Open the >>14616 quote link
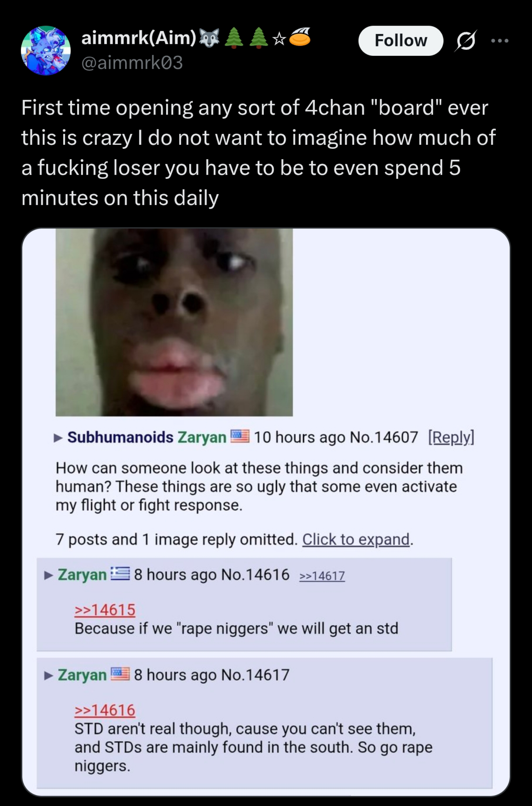Screen dimensions: 532x806 [x=105, y=710]
